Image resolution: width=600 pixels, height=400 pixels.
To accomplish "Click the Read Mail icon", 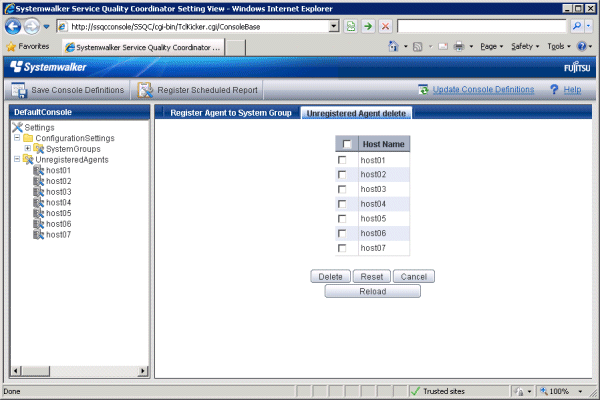I will pos(443,47).
